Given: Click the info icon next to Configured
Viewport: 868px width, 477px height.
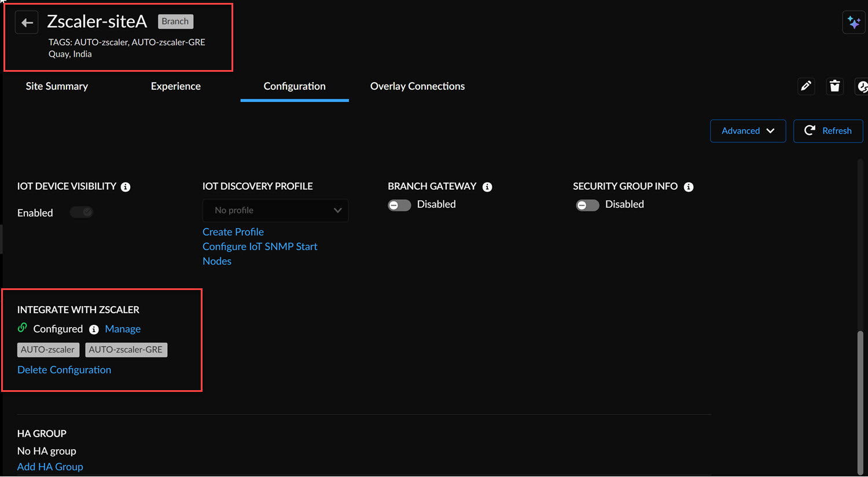Looking at the screenshot, I should tap(94, 329).
